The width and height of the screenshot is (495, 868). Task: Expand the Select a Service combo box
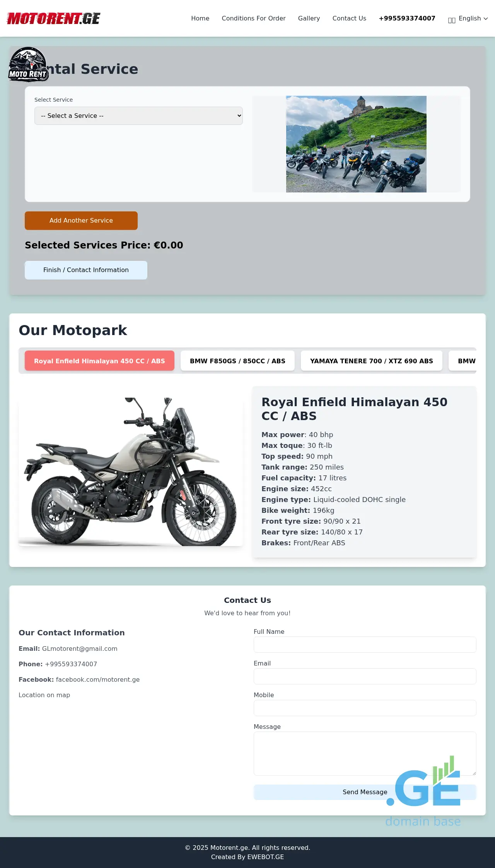point(138,116)
